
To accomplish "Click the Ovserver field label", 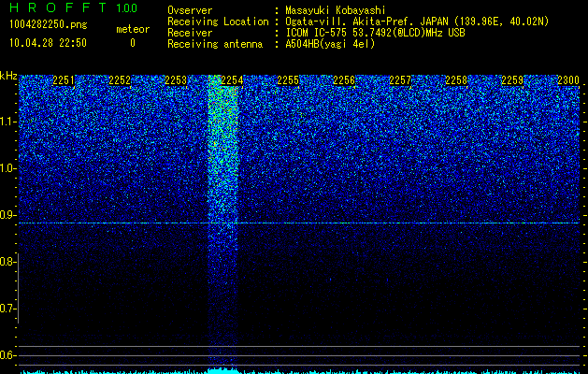I will coord(190,10).
